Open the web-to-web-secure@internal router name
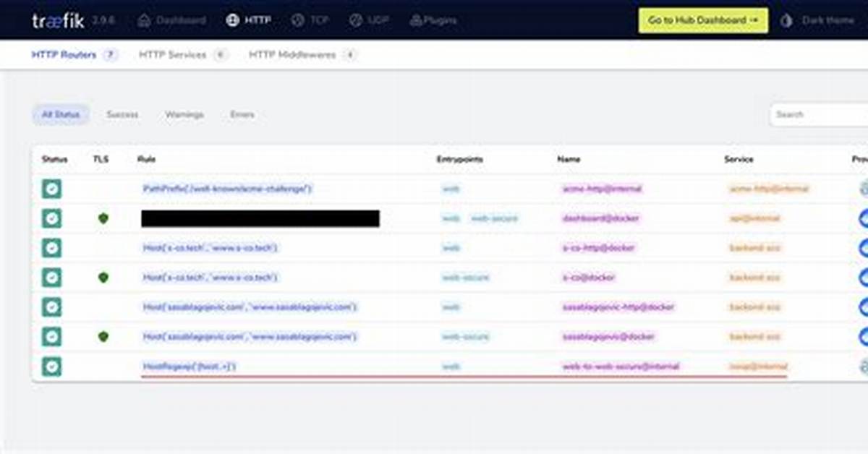Screen dimensions: 868x454 (621, 367)
